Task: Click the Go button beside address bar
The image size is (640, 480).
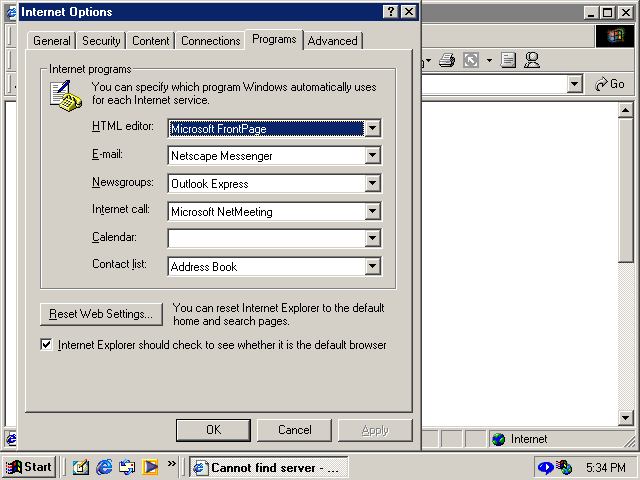Action: (x=610, y=84)
